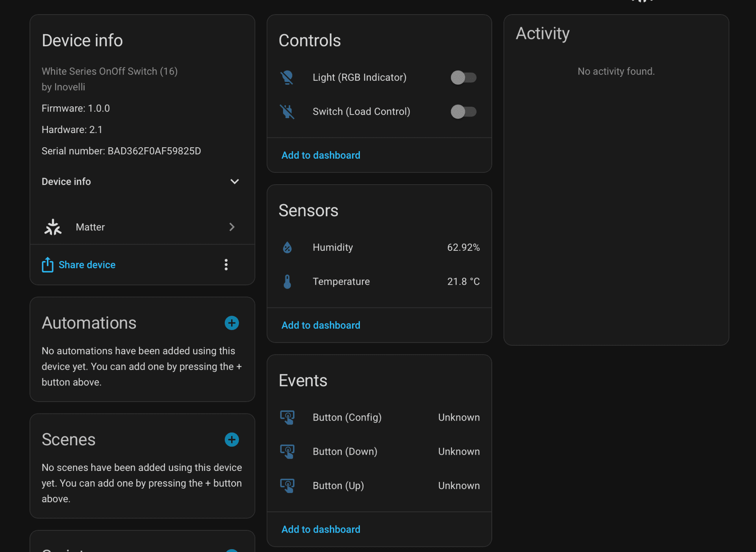756x552 pixels.
Task: Open the three-dot device options menu
Action: (226, 265)
